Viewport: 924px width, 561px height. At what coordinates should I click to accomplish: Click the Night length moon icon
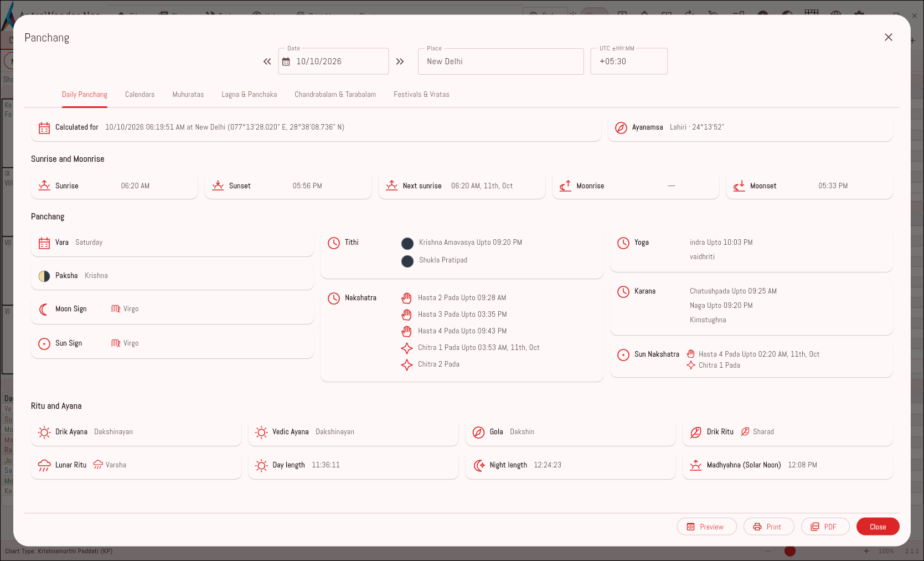(479, 466)
